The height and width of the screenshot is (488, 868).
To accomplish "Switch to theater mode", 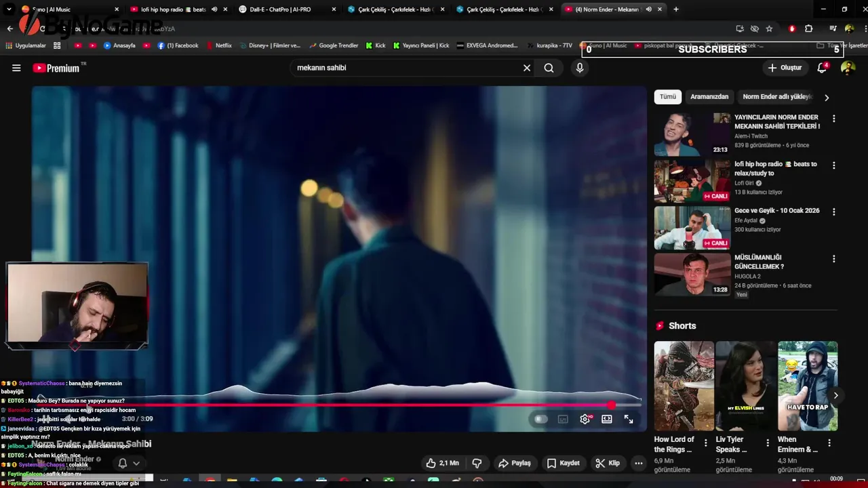I will point(607,420).
